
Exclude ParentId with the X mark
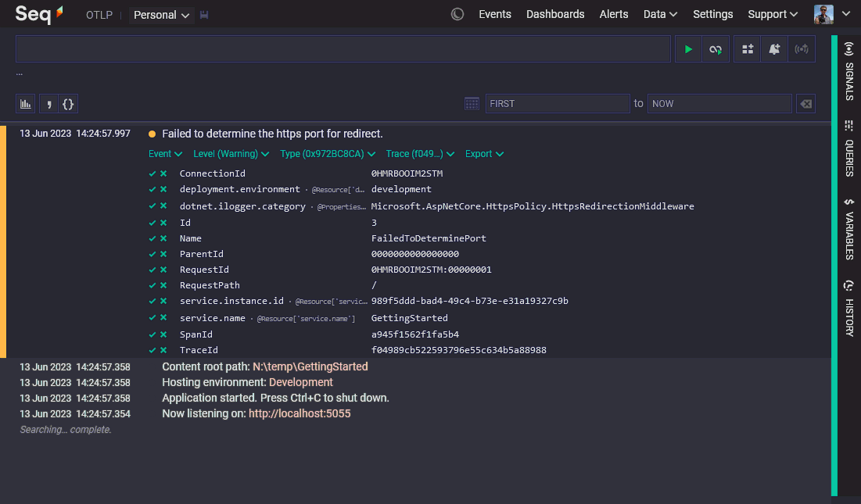click(163, 254)
